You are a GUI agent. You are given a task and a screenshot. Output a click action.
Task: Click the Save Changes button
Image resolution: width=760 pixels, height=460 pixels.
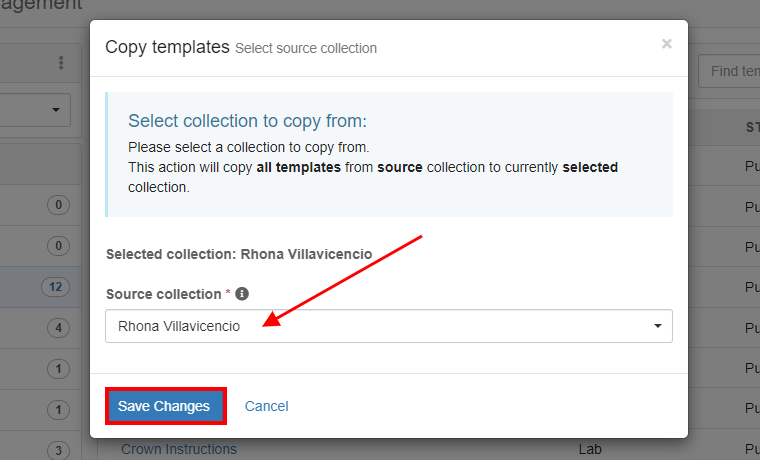click(x=164, y=406)
